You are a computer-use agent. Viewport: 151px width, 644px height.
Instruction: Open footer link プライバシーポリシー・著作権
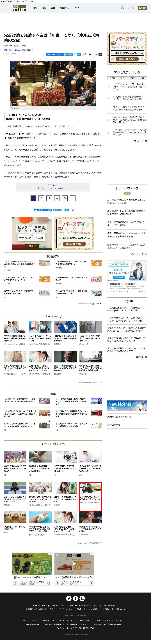(70, 609)
